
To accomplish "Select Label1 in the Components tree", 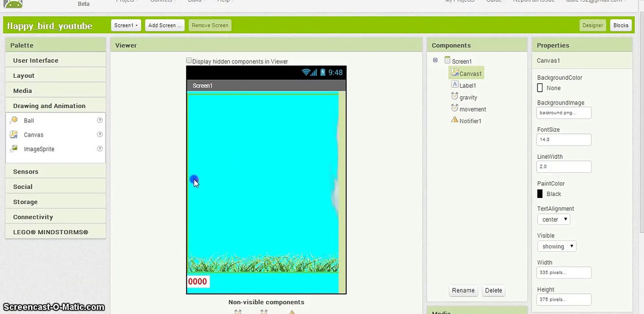I will tap(468, 86).
